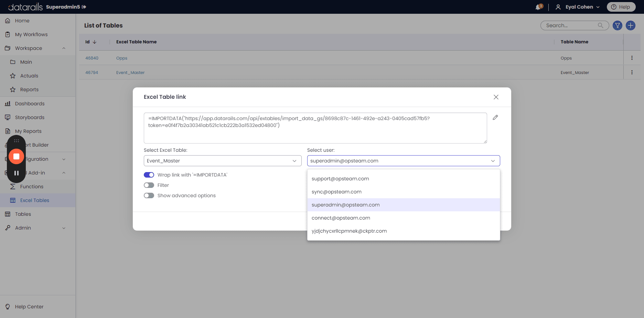Screen dimensions: 644x318
Task: Click the filter funnel icon
Action: tap(618, 25)
